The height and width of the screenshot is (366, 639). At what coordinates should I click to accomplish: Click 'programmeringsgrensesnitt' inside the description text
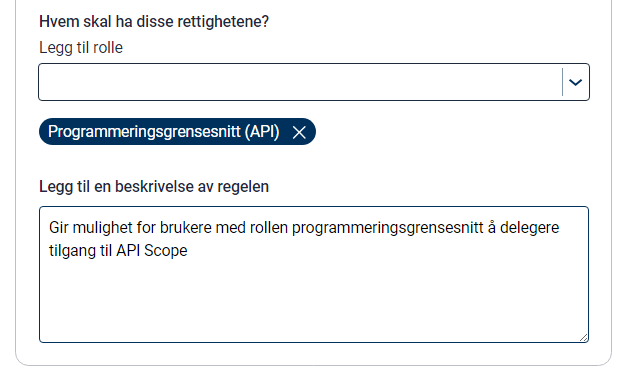point(388,228)
